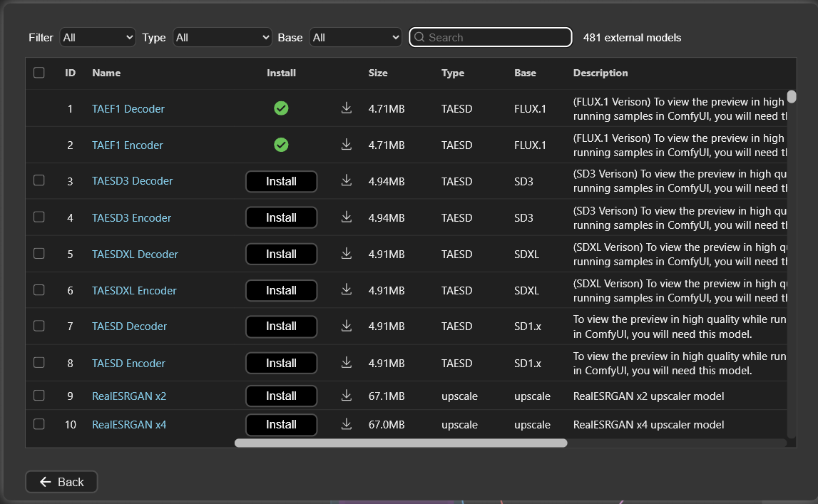
Task: Check the box for TAESD3 Decoder row
Action: click(x=39, y=180)
